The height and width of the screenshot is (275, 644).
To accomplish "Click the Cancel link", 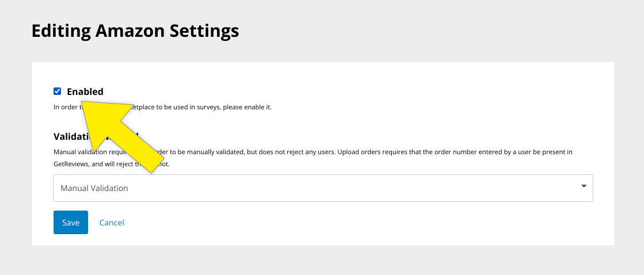I will 112,223.
